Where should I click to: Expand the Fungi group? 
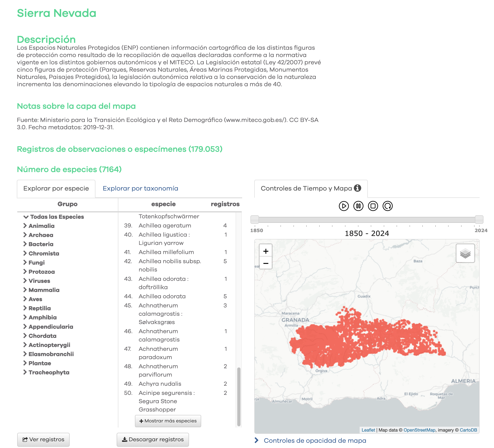coord(25,262)
